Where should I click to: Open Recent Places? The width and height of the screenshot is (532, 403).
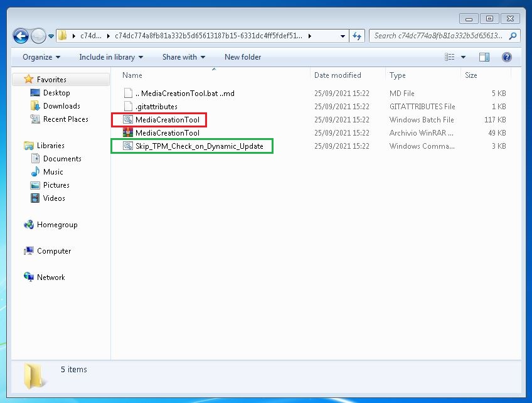[65, 119]
